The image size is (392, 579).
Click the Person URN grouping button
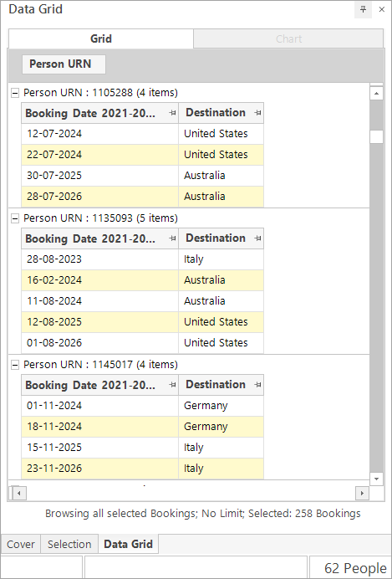pyautogui.click(x=64, y=64)
